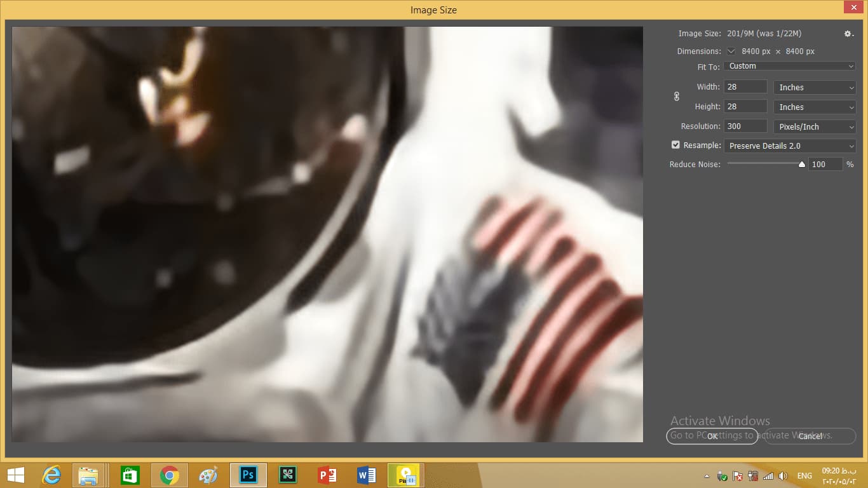Click the Reduce Noise percentage field
The width and height of the screenshot is (868, 488).
tap(825, 165)
